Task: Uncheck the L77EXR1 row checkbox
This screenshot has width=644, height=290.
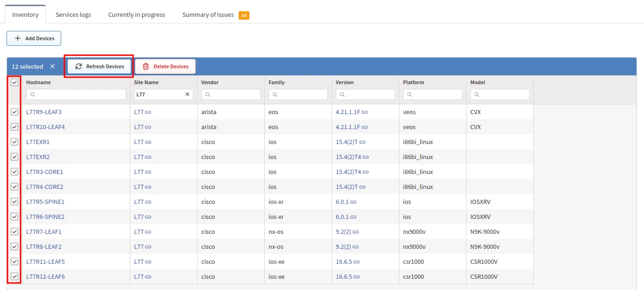Action: [x=14, y=142]
